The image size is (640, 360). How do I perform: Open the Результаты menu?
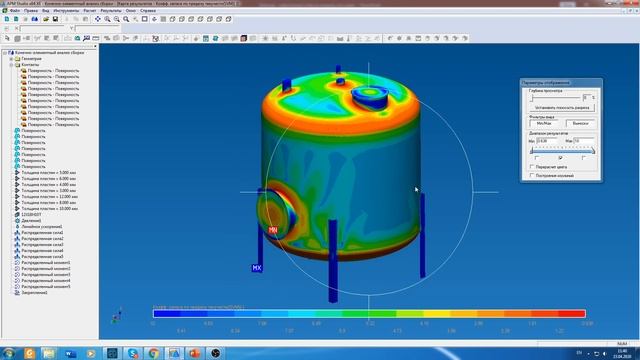111,11
